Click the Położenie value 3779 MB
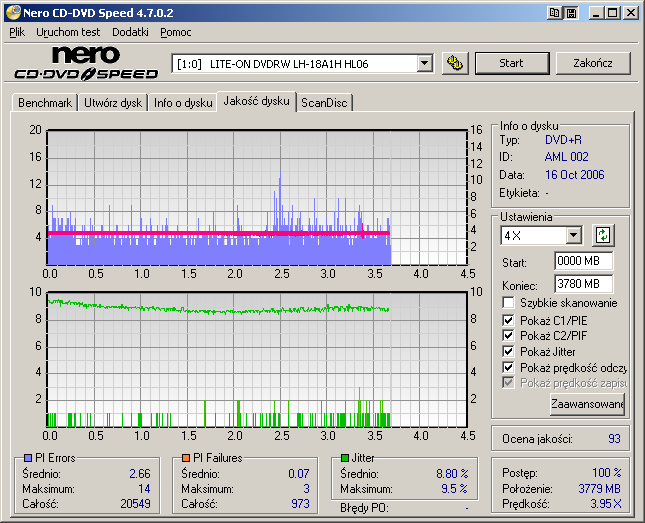 [599, 488]
